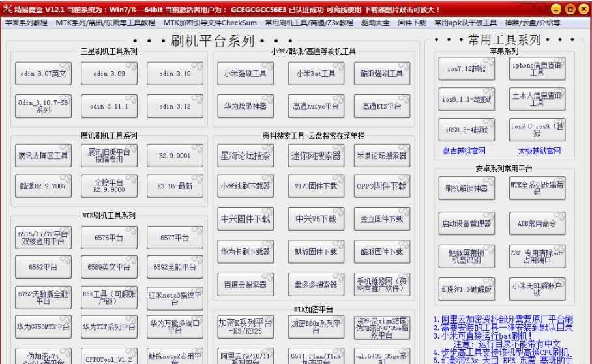The height and width of the screenshot is (364, 592).
Task: Open 魅族固件下载
Action: pyautogui.click(x=316, y=251)
